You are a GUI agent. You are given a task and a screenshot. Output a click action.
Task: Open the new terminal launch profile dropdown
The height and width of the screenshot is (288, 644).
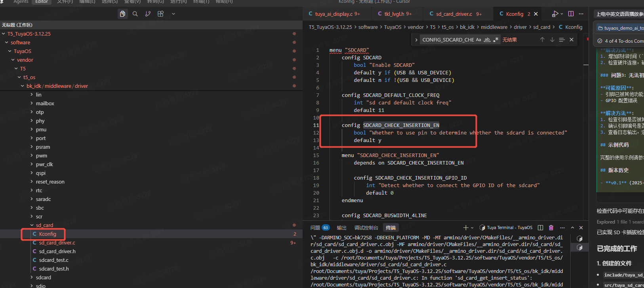coord(473,227)
